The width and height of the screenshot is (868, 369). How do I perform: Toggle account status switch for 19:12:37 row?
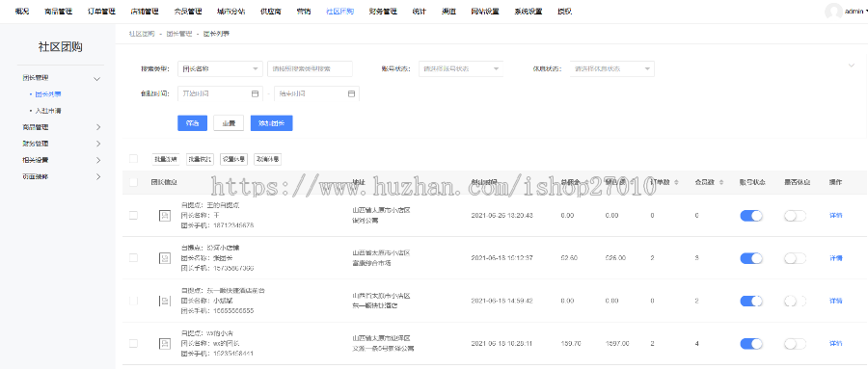(751, 258)
